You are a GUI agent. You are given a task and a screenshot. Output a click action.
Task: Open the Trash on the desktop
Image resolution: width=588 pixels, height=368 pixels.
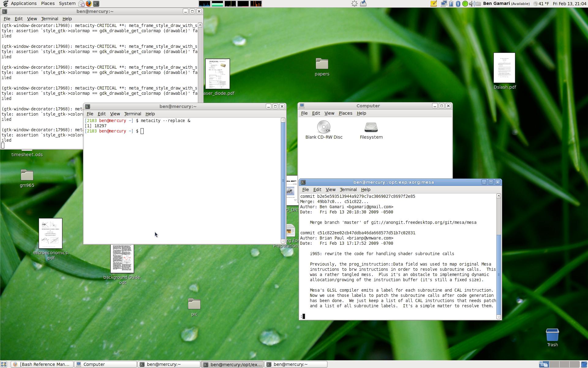(x=552, y=335)
